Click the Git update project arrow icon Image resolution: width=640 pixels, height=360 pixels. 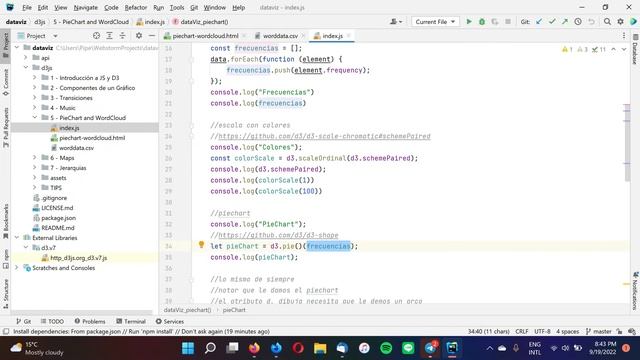539,22
